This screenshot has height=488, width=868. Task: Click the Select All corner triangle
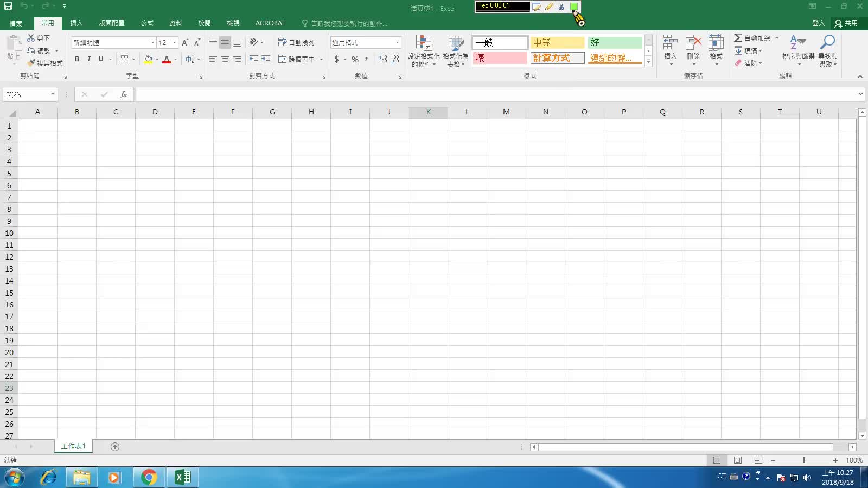pos(11,113)
